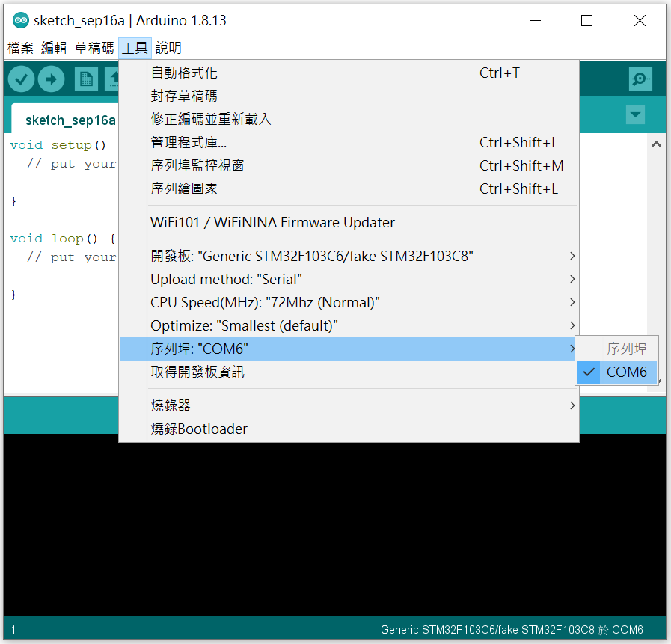Select 修正編碼並重新載入 entry

[349, 119]
